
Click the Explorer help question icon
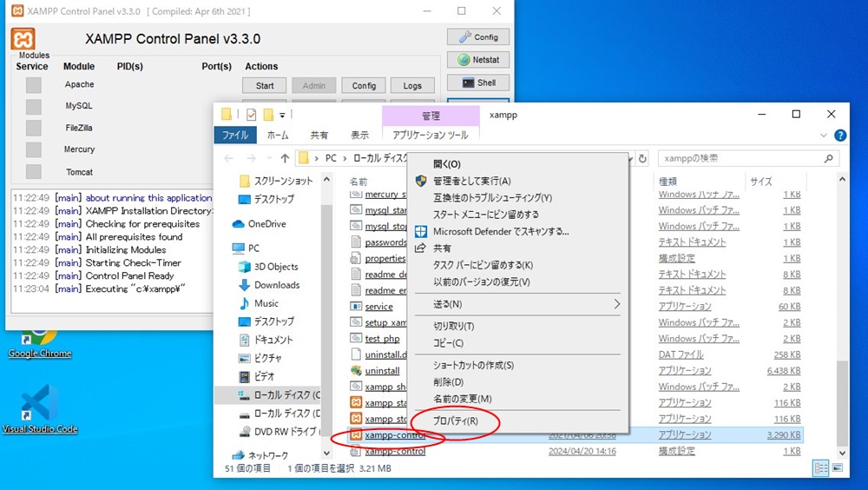click(x=839, y=136)
